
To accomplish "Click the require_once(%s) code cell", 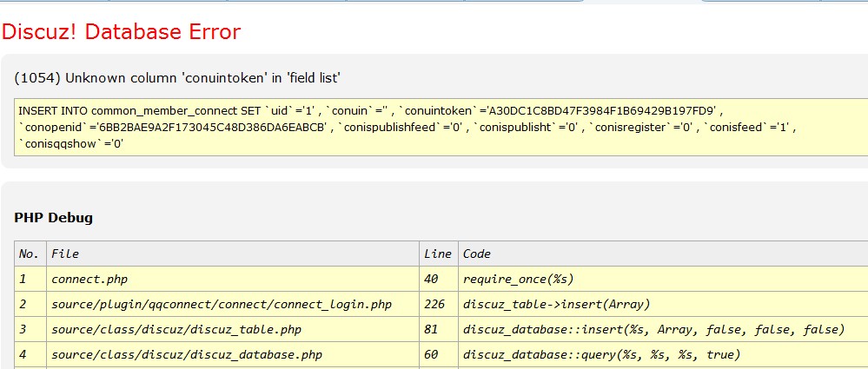I will coord(519,279).
